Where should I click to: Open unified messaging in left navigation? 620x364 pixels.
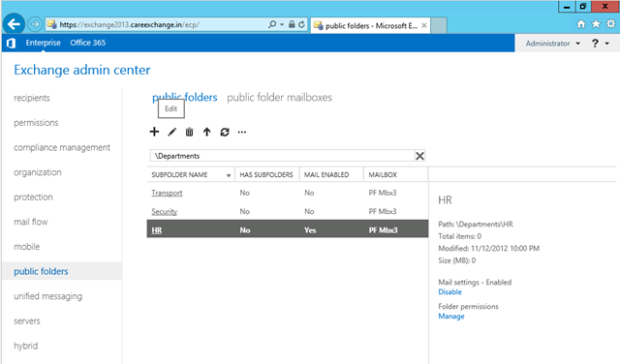click(x=47, y=296)
